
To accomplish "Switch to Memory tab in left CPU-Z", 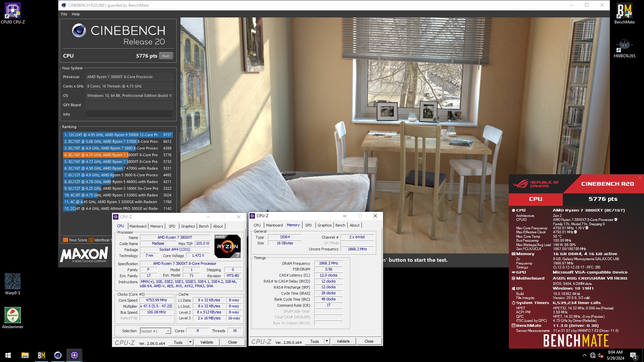I will coord(157,226).
